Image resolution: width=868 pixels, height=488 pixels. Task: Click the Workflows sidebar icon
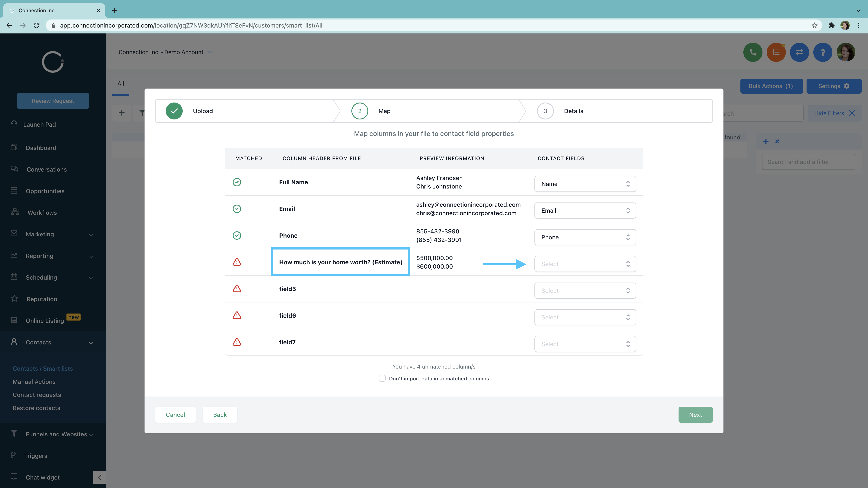tap(14, 212)
